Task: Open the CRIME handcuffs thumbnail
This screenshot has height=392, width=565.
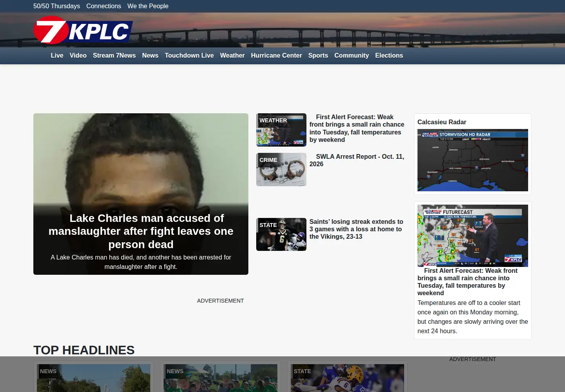Action: tap(281, 169)
